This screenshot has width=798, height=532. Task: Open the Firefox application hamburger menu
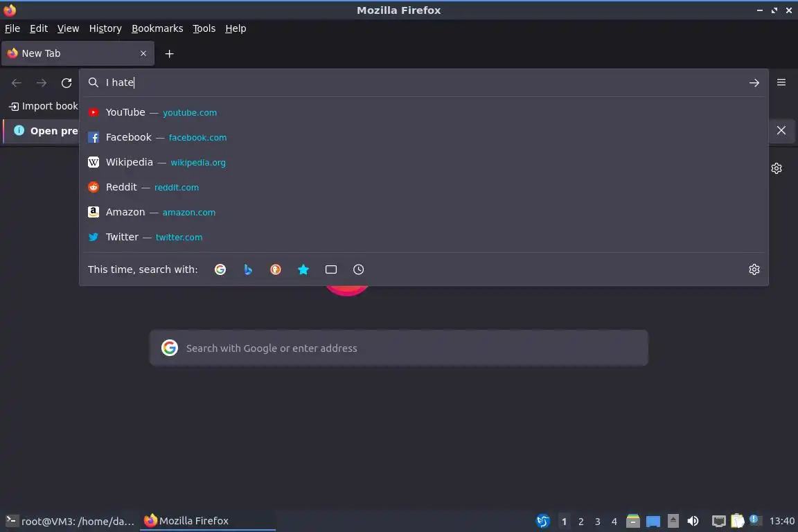(781, 82)
